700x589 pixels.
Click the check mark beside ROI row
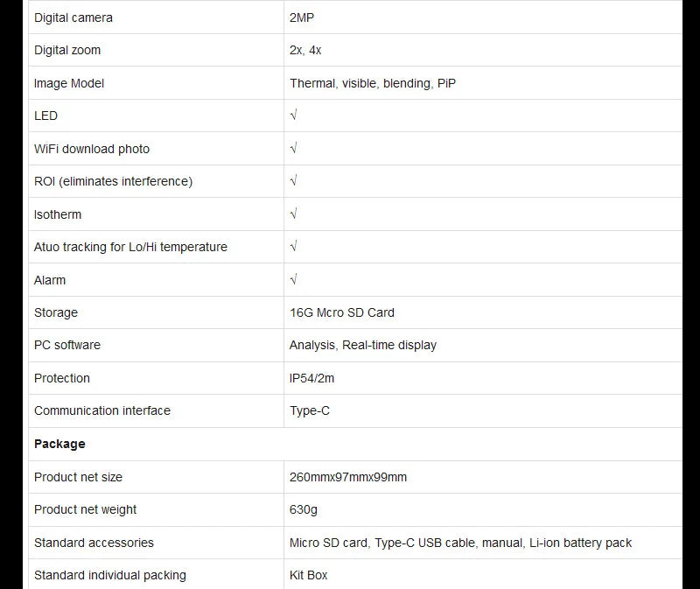[x=293, y=181]
